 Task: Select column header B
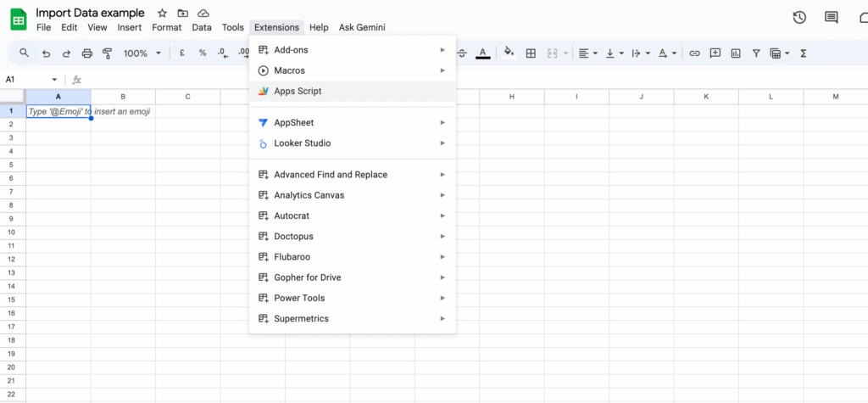tap(123, 97)
